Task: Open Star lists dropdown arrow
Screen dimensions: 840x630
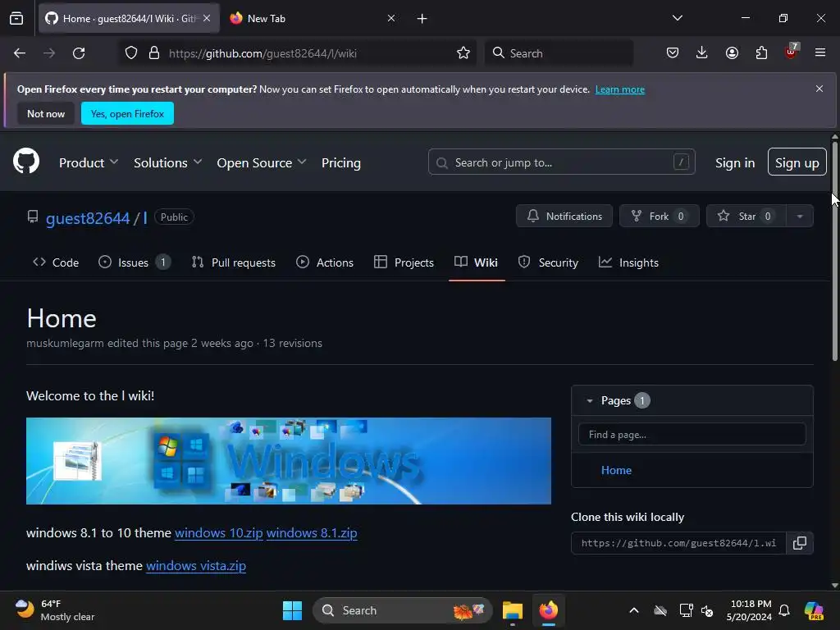Action: tap(800, 217)
